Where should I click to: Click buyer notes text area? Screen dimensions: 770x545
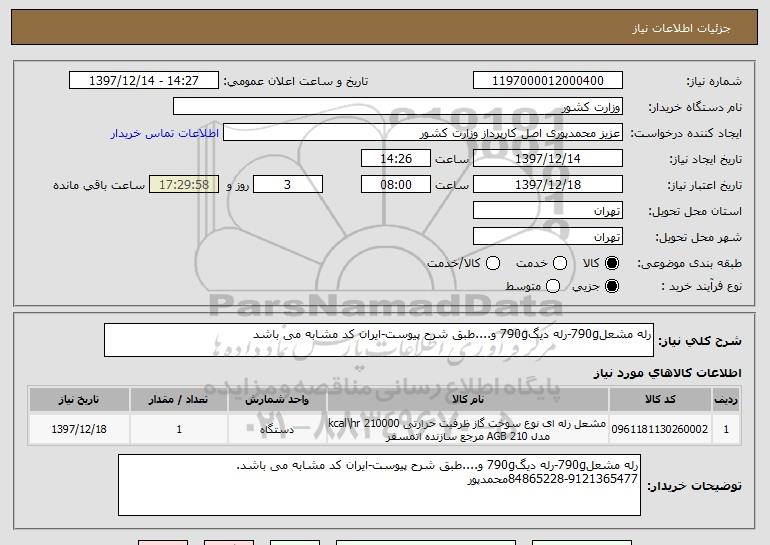[379, 485]
